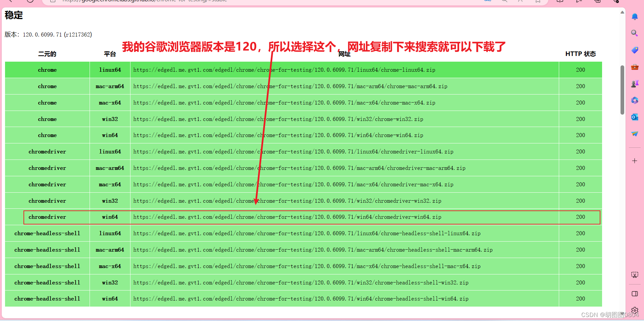Select the chrome-headless-shell name in linux64 row
The width and height of the screenshot is (644, 321).
[47, 234]
